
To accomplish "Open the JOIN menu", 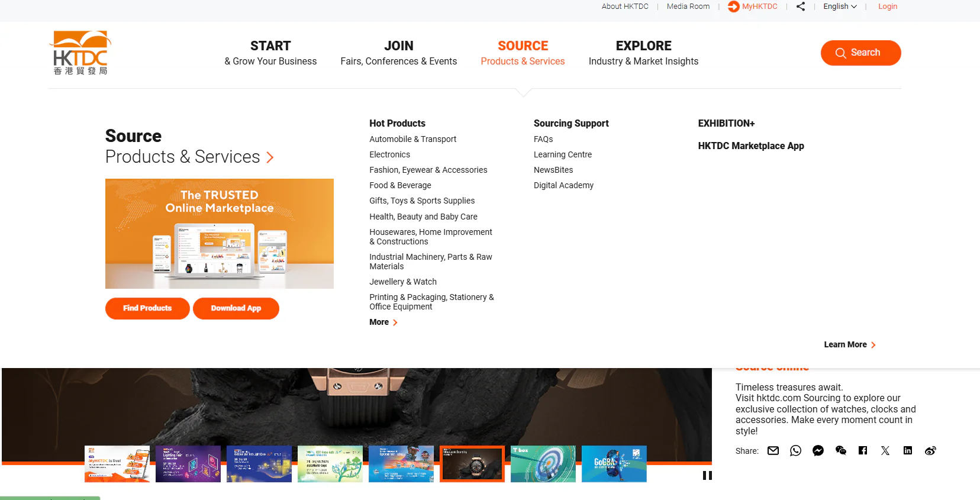I will point(399,53).
